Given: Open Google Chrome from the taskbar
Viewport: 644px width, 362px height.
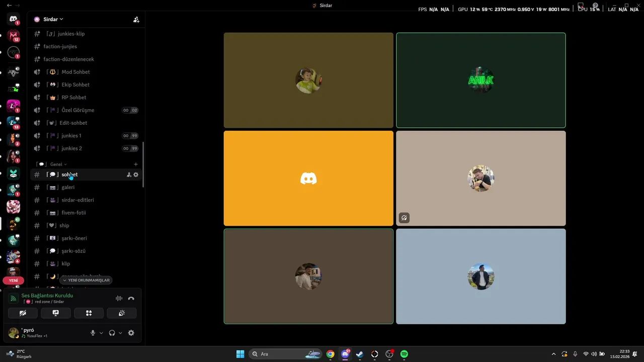Looking at the screenshot, I should coord(330,354).
